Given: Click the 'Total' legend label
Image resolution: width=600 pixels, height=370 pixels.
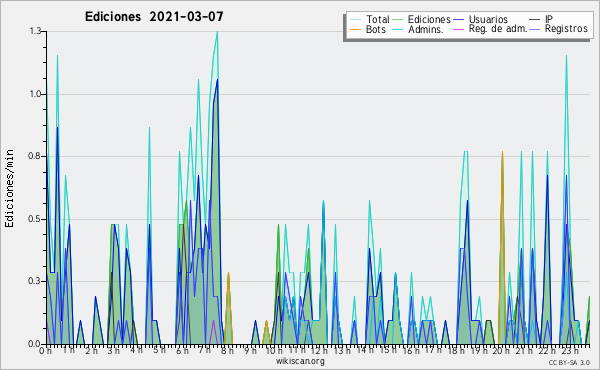Looking at the screenshot, I should click(378, 19).
